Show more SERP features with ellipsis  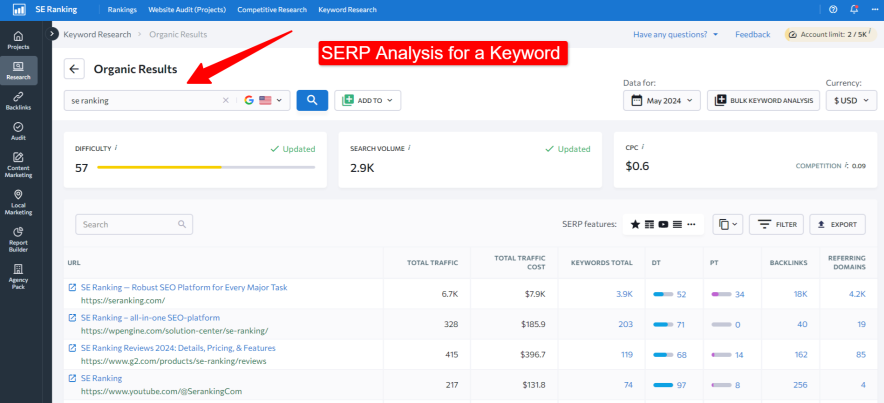[x=692, y=224]
